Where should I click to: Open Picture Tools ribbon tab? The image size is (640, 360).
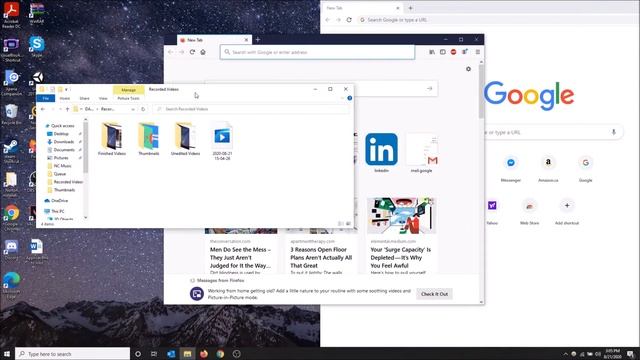coord(128,98)
